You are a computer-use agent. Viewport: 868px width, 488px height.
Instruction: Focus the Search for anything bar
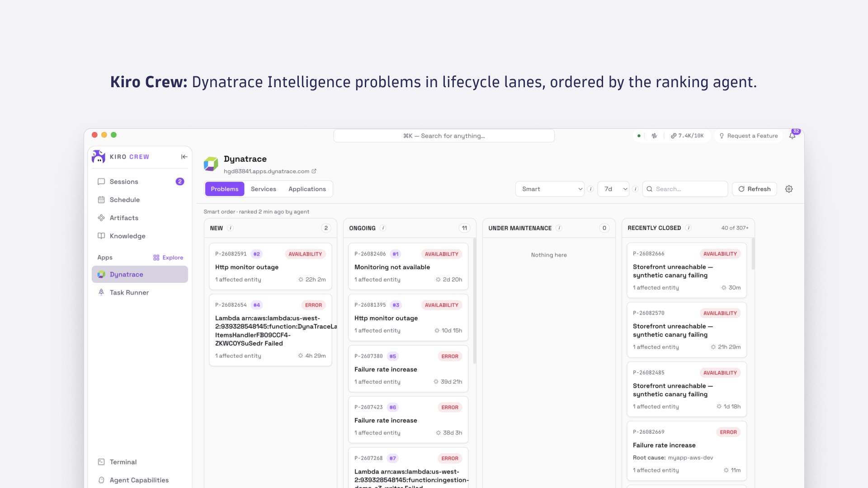click(444, 136)
